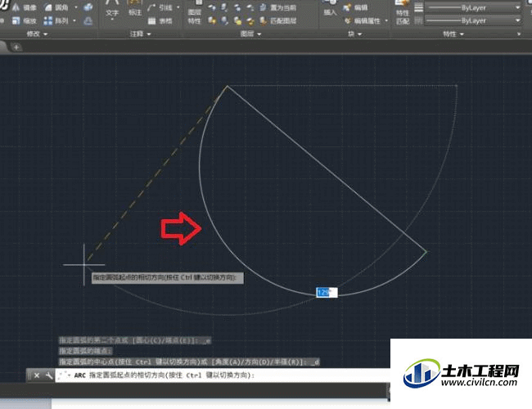Click the linetype icon beside the lower ByLayer
This screenshot has width=532, height=409.
tap(419, 20)
